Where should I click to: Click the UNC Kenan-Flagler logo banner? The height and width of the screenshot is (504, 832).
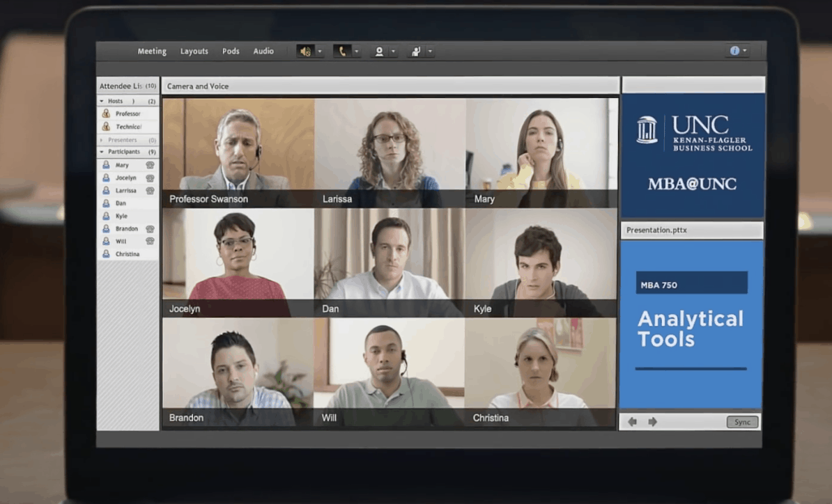point(693,155)
